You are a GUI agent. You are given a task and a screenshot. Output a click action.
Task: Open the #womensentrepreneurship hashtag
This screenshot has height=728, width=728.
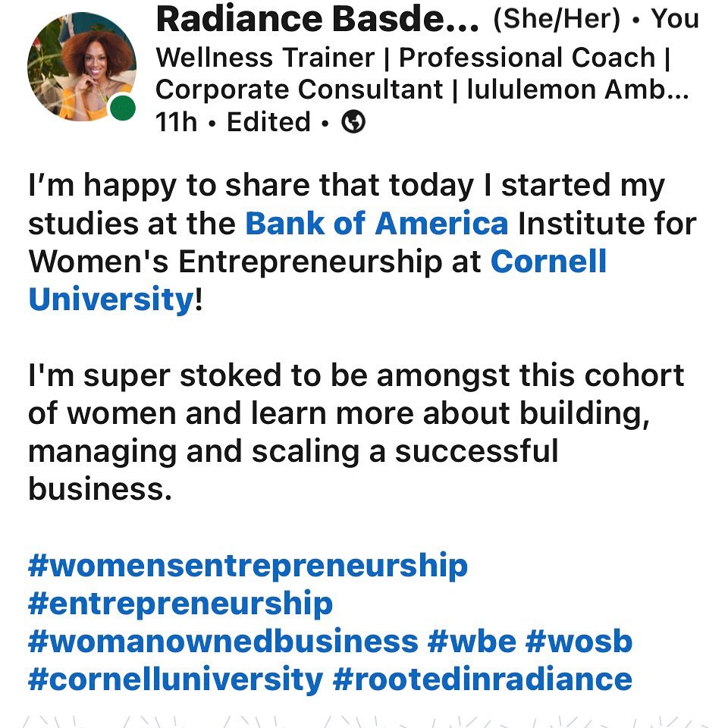pos(247,566)
